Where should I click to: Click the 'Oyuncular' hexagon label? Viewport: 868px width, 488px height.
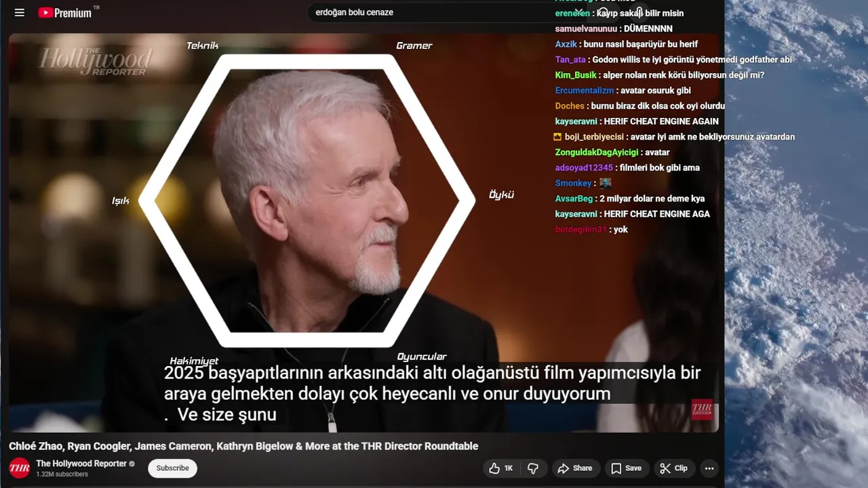[422, 357]
